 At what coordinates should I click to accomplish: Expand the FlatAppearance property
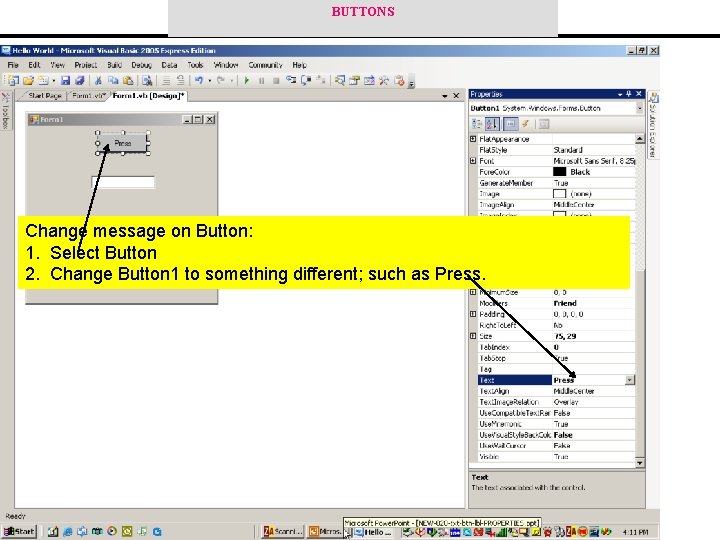point(473,139)
